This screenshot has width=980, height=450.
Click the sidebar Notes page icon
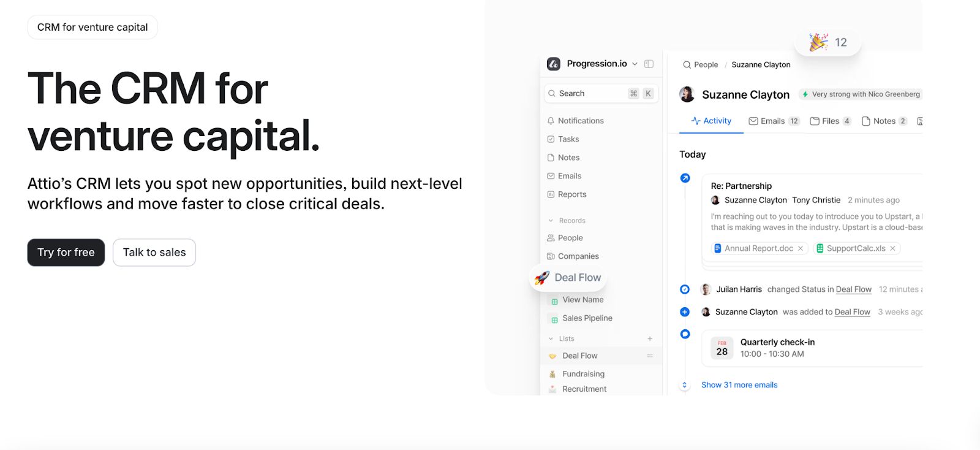point(551,158)
